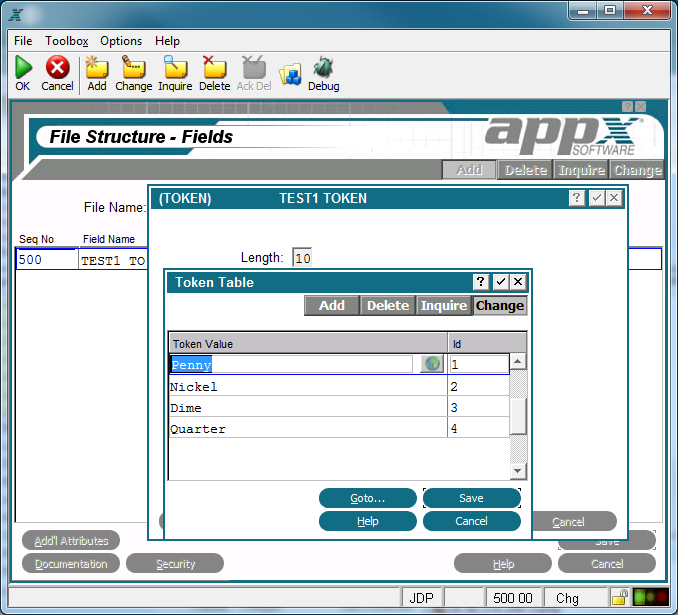Switch Token Table to Change mode
Viewport: 678px width, 615px height.
point(500,305)
